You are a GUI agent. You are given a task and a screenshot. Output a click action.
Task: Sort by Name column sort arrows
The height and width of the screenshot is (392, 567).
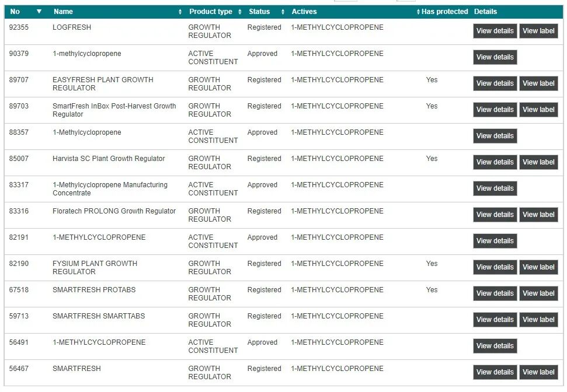(180, 12)
